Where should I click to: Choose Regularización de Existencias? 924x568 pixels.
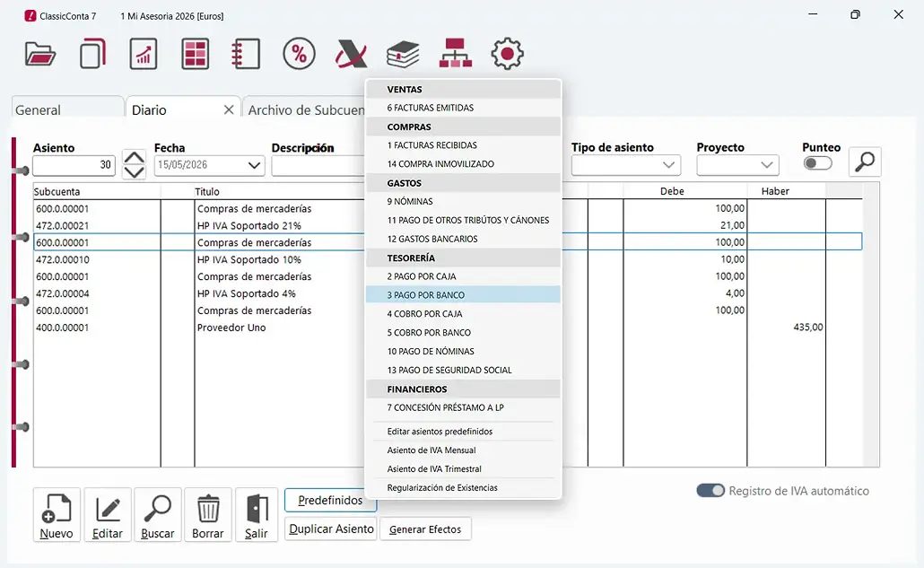(463, 488)
